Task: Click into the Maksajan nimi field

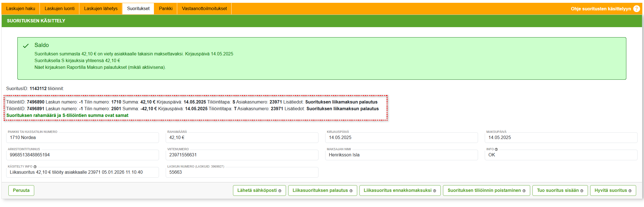Action: coord(401,155)
